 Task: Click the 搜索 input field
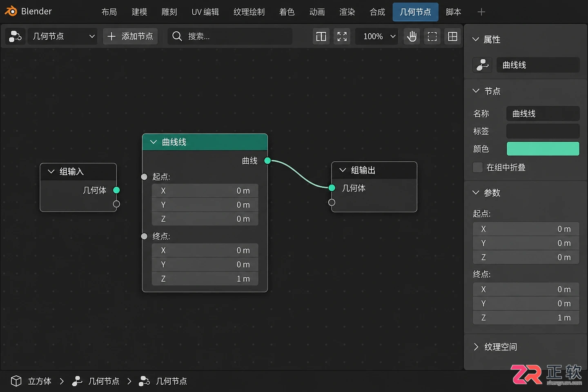(230, 36)
